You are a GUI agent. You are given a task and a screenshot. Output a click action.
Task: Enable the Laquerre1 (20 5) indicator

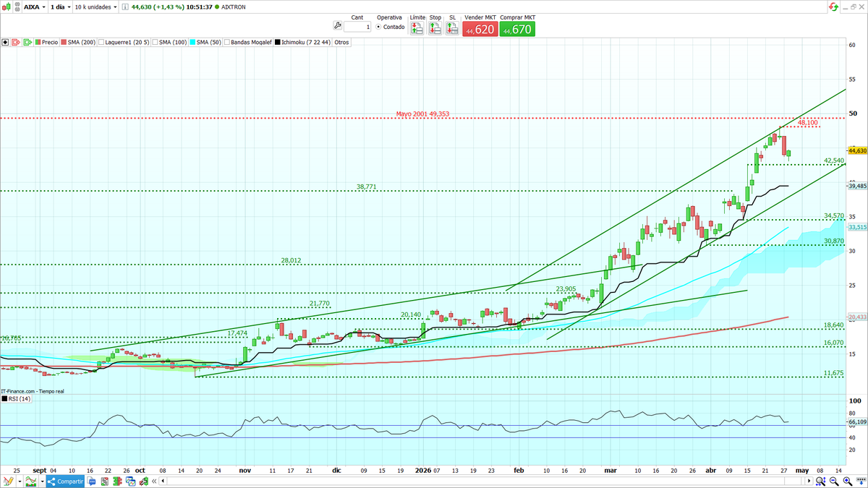pos(101,42)
